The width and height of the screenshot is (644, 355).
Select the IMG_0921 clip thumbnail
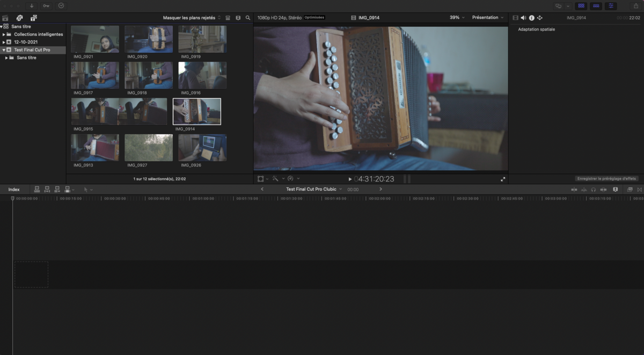click(x=95, y=39)
